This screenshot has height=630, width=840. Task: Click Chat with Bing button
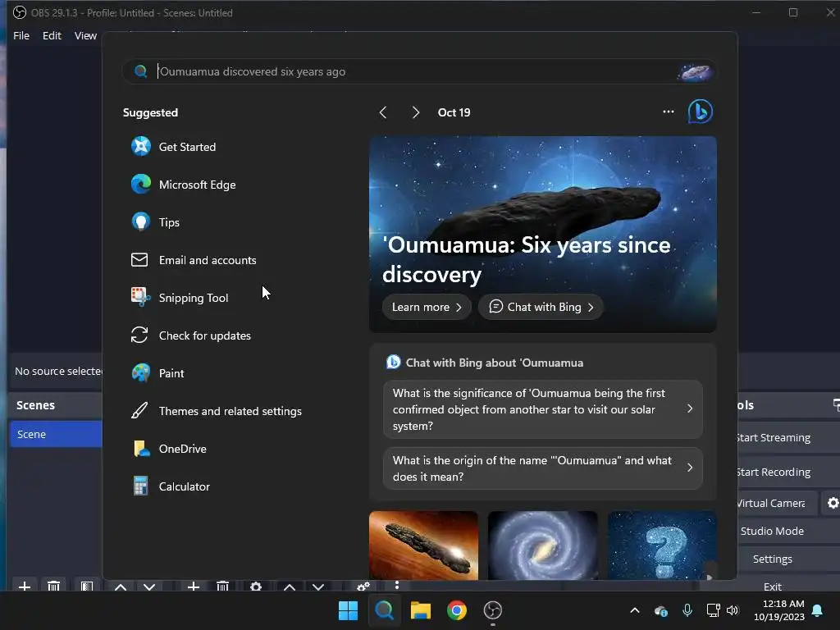(x=541, y=307)
